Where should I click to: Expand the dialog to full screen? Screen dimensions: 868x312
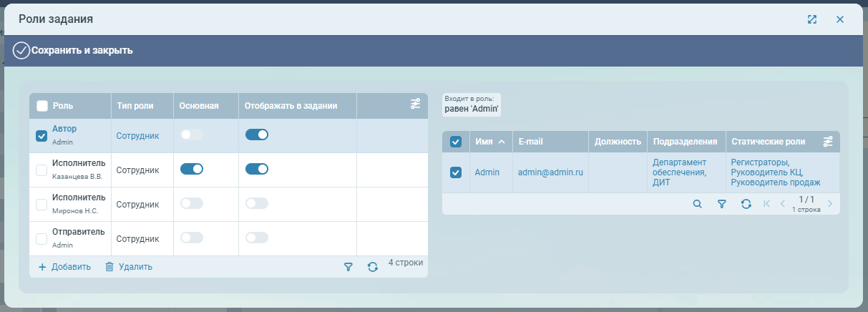[812, 19]
